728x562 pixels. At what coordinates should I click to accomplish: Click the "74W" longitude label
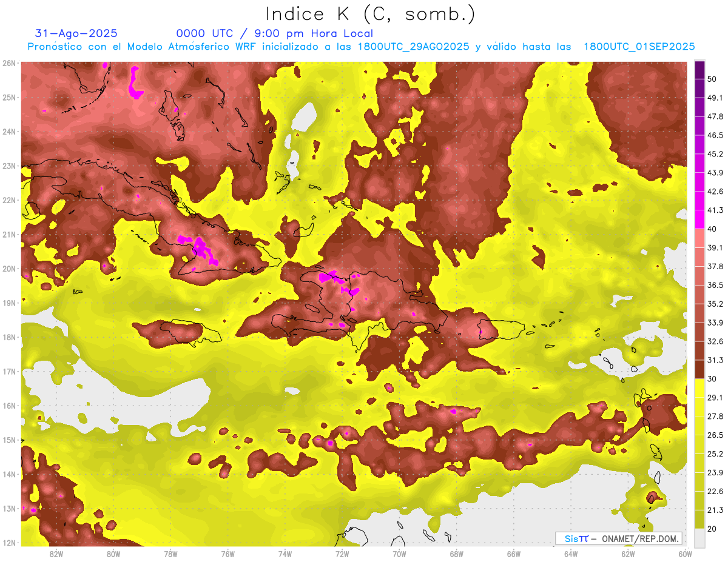pyautogui.click(x=285, y=554)
